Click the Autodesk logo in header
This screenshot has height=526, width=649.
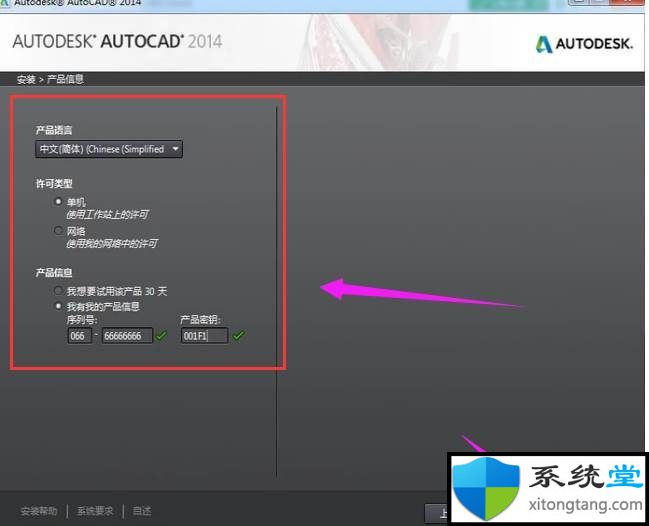(584, 43)
